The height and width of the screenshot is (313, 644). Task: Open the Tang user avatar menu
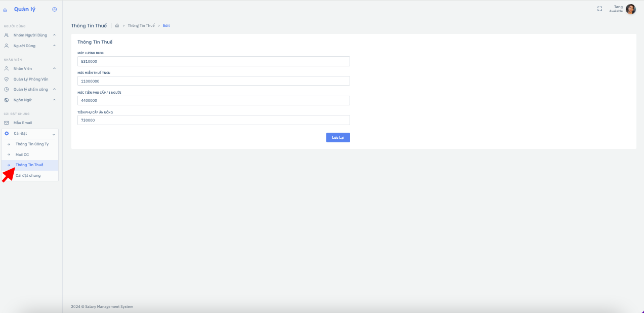pyautogui.click(x=631, y=9)
